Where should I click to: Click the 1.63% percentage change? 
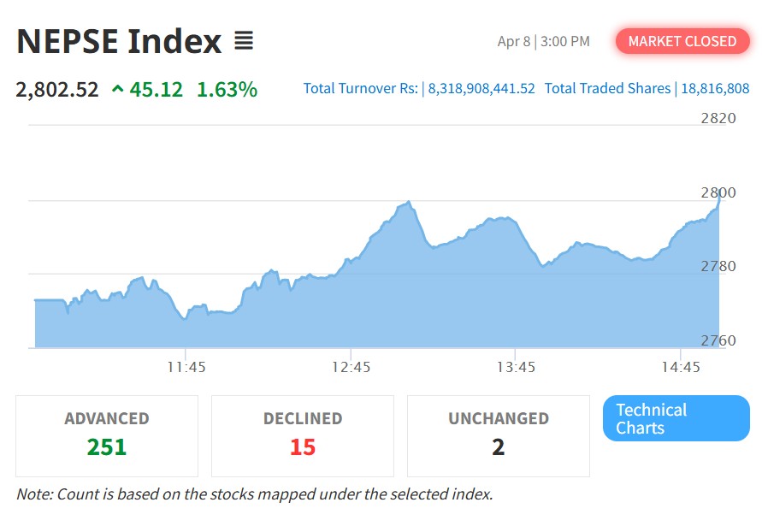point(227,89)
